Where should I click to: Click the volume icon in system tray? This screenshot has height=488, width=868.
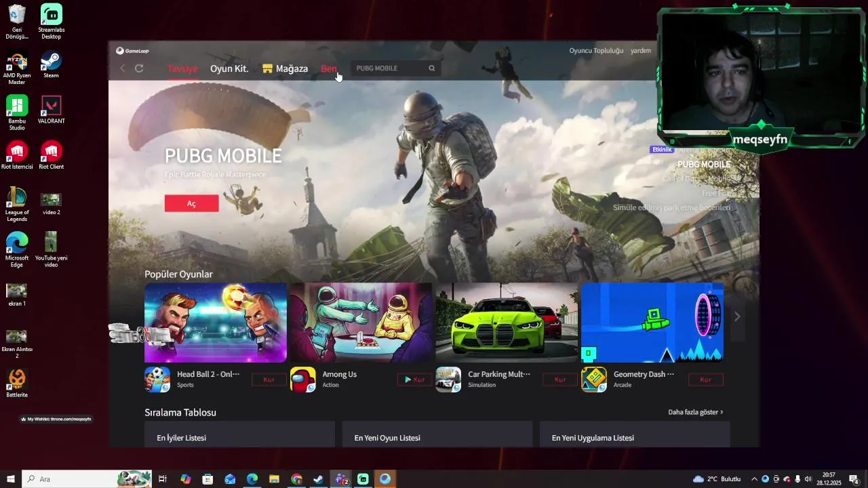tap(808, 479)
